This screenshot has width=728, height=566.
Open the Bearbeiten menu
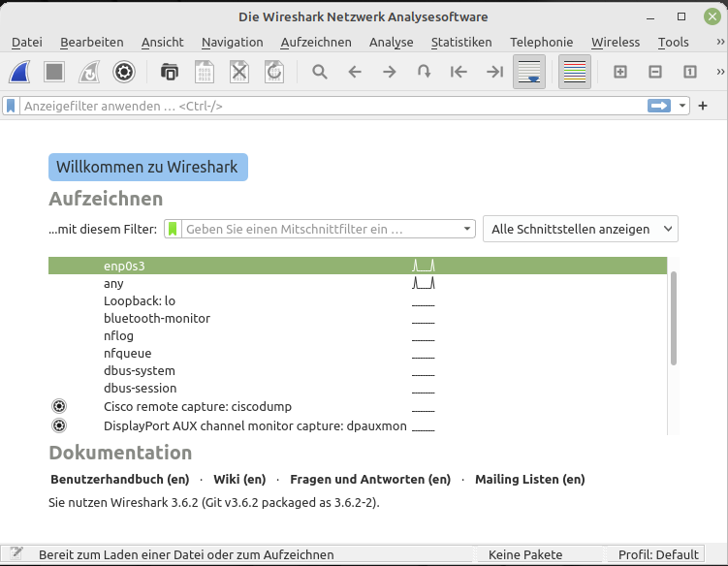coord(92,43)
